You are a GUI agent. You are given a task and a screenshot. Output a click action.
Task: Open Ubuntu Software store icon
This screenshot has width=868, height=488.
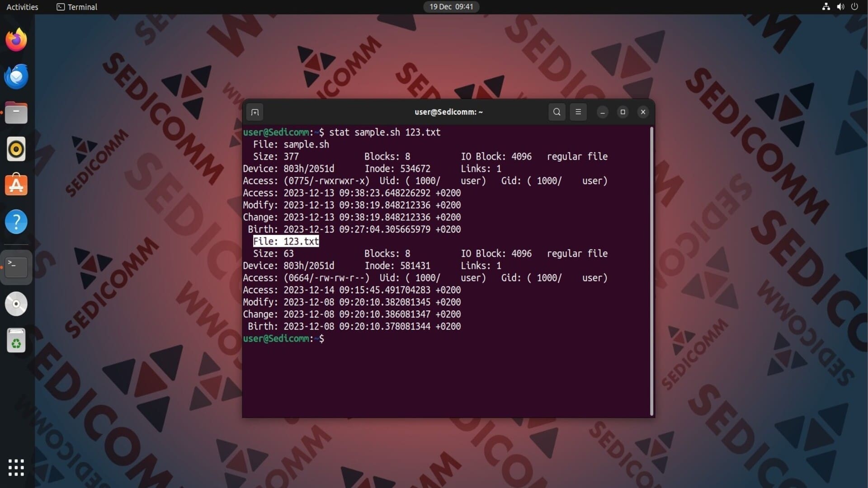click(x=16, y=185)
